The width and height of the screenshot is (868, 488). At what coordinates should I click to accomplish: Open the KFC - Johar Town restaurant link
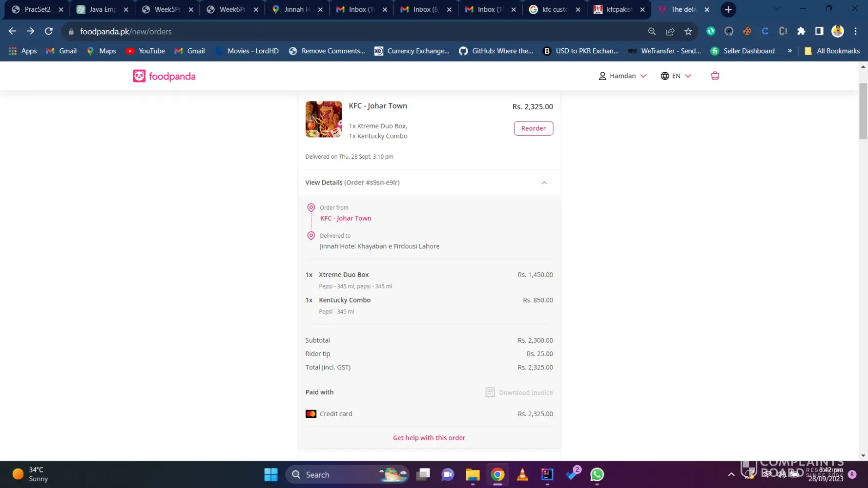[x=346, y=218]
